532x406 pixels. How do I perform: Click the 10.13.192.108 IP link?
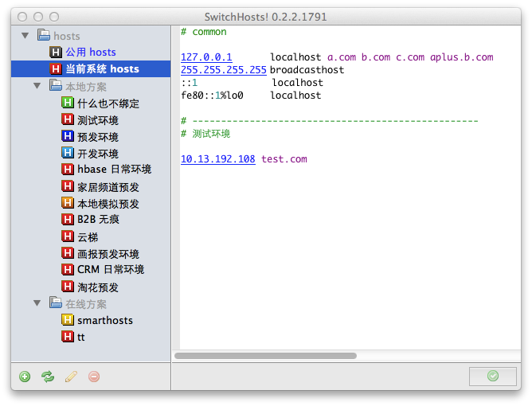point(218,158)
